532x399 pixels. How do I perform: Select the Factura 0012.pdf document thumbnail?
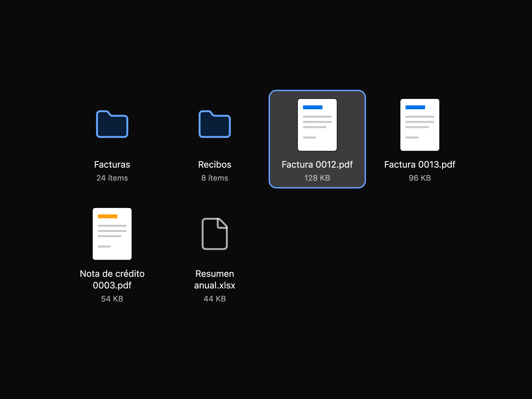click(x=317, y=125)
